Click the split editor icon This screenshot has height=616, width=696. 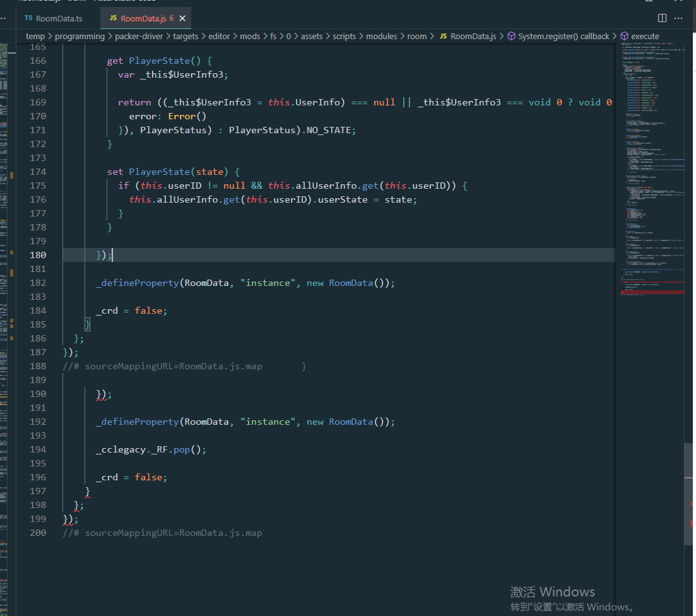click(x=662, y=18)
